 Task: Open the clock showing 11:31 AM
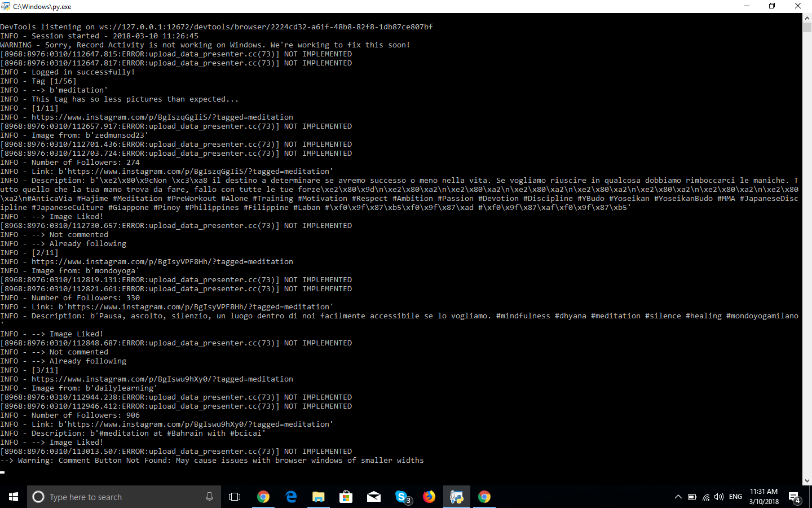(764, 497)
